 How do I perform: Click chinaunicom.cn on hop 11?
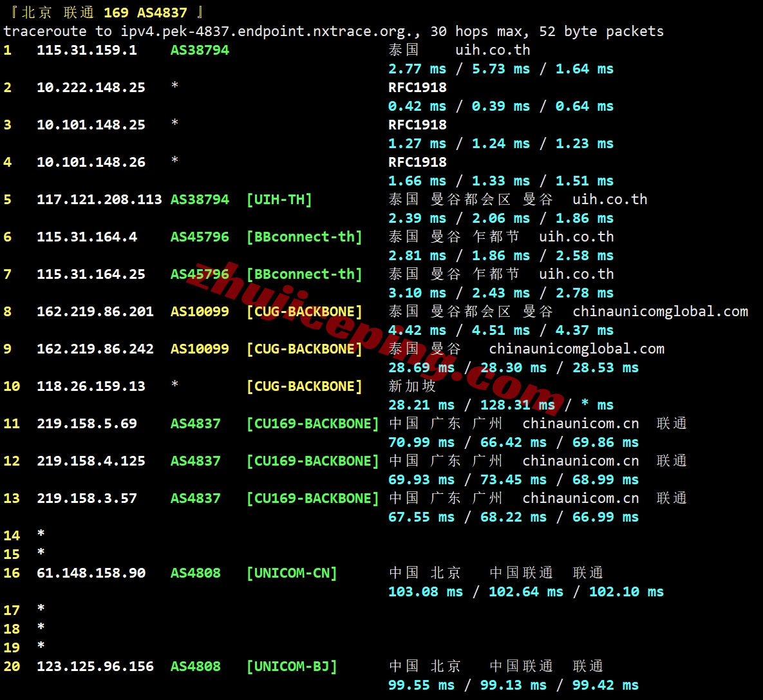tap(581, 424)
